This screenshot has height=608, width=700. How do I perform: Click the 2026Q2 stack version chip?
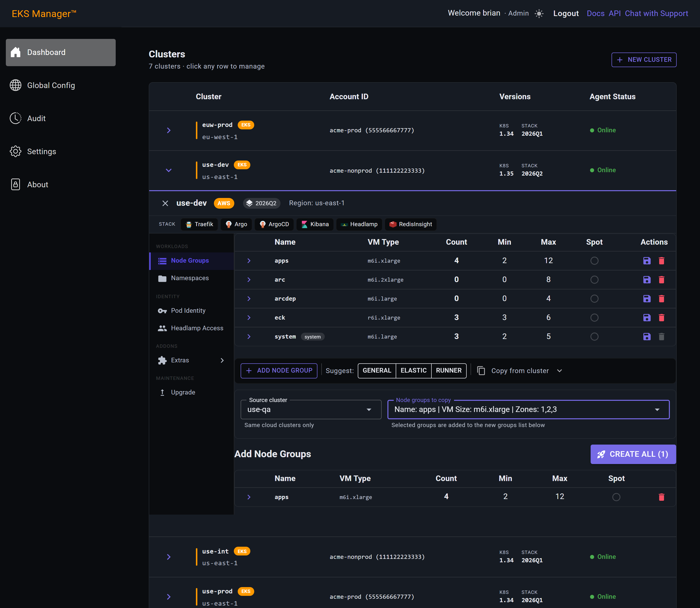262,203
